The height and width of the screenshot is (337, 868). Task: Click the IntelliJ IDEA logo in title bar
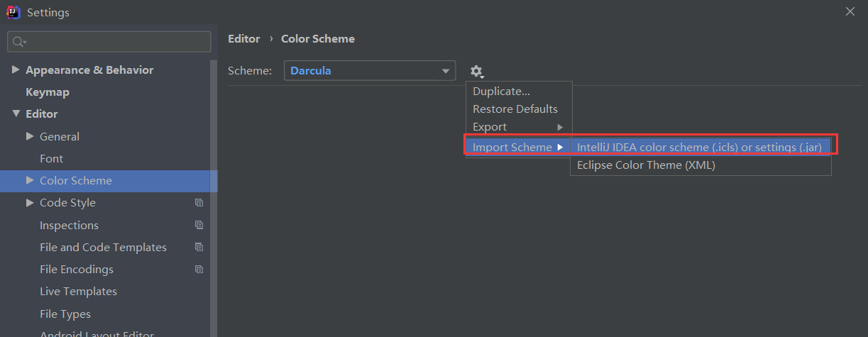[x=13, y=12]
